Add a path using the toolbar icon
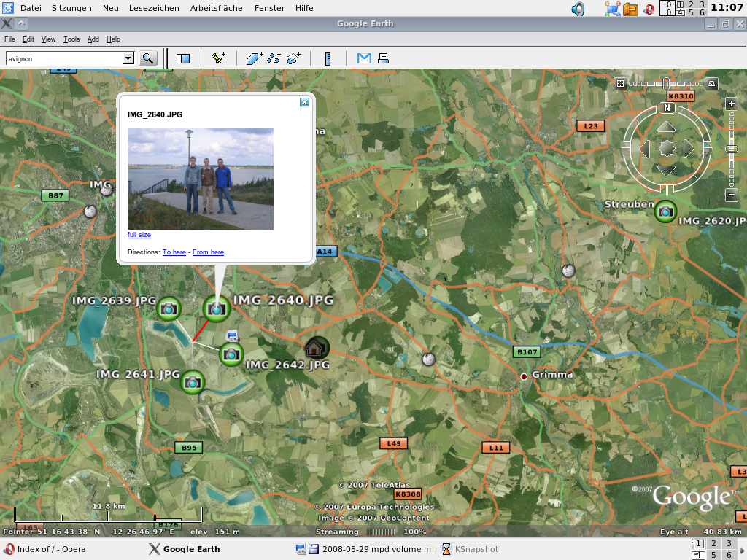 point(274,58)
